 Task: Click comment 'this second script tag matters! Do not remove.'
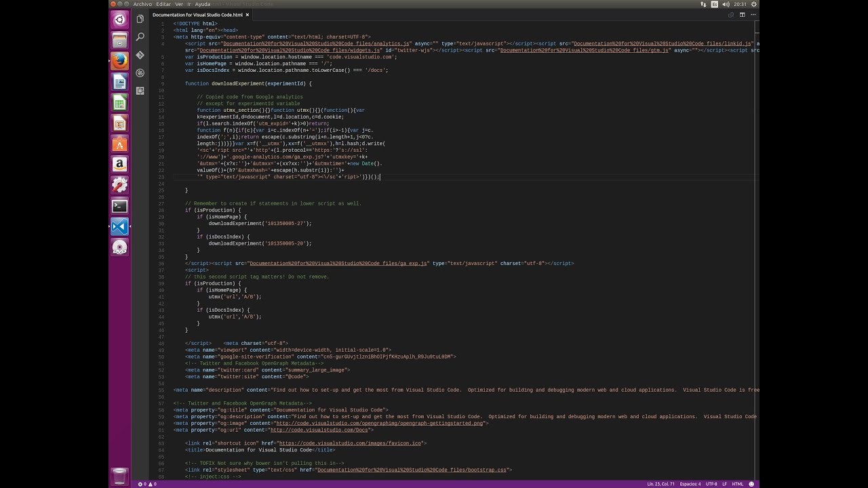257,277
